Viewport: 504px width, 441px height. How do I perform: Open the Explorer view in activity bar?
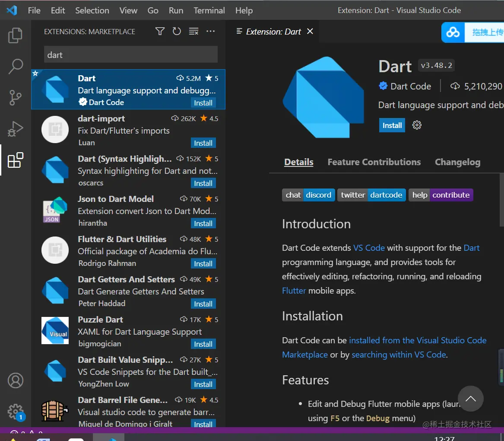pyautogui.click(x=15, y=35)
